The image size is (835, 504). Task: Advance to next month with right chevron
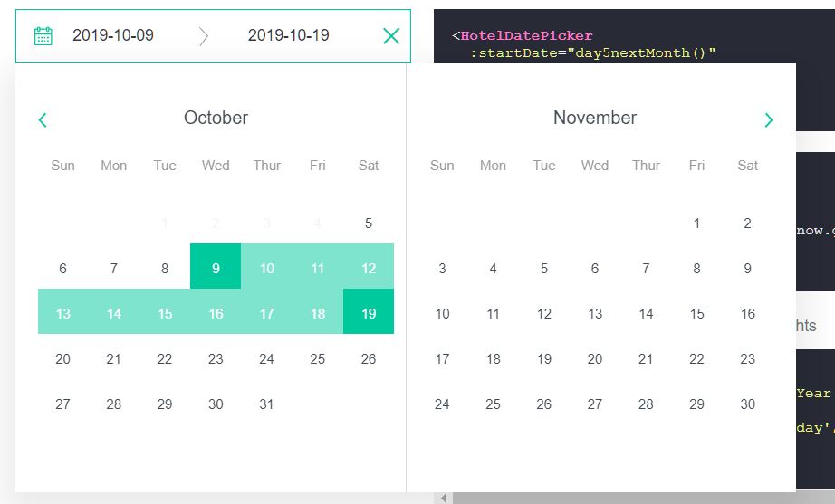[768, 119]
